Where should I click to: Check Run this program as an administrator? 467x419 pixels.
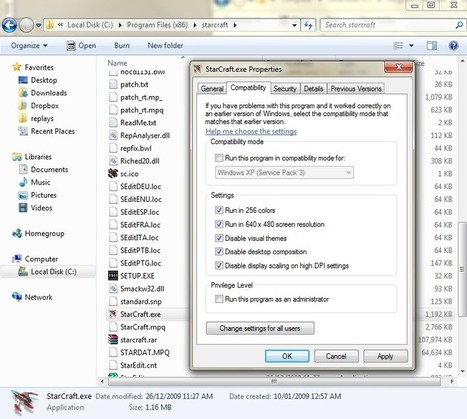(219, 299)
